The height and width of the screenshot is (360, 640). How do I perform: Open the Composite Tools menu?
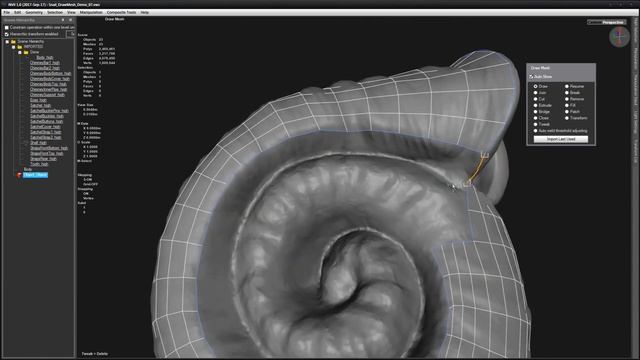pyautogui.click(x=121, y=12)
